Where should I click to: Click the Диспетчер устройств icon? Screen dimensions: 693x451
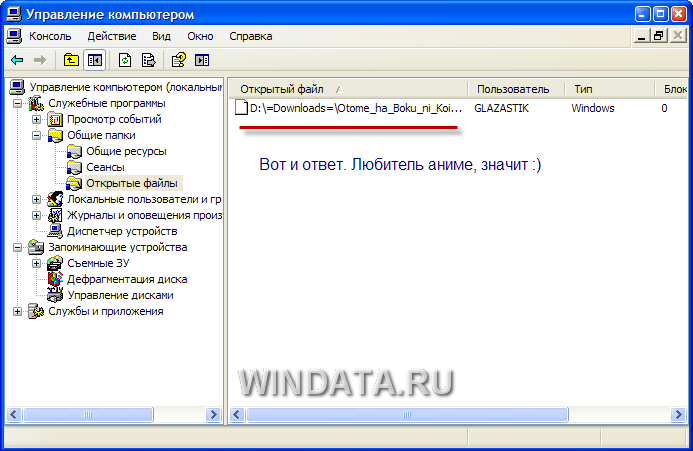click(x=55, y=231)
